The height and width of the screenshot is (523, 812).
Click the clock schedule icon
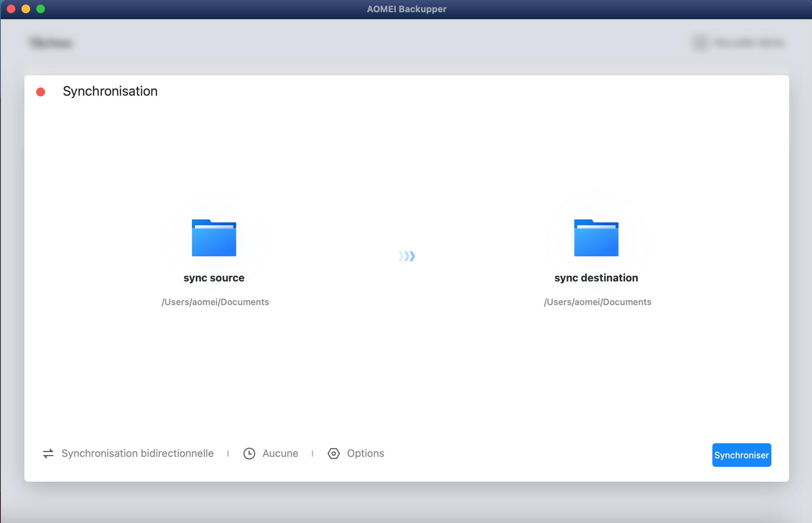pos(249,453)
